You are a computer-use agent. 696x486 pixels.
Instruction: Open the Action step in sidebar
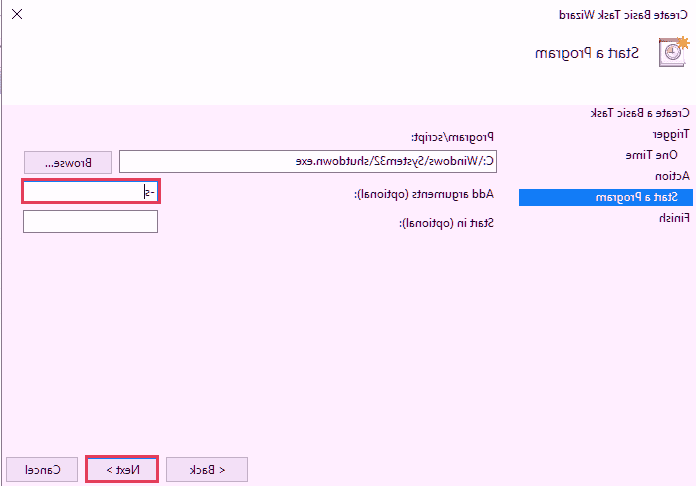coord(673,175)
